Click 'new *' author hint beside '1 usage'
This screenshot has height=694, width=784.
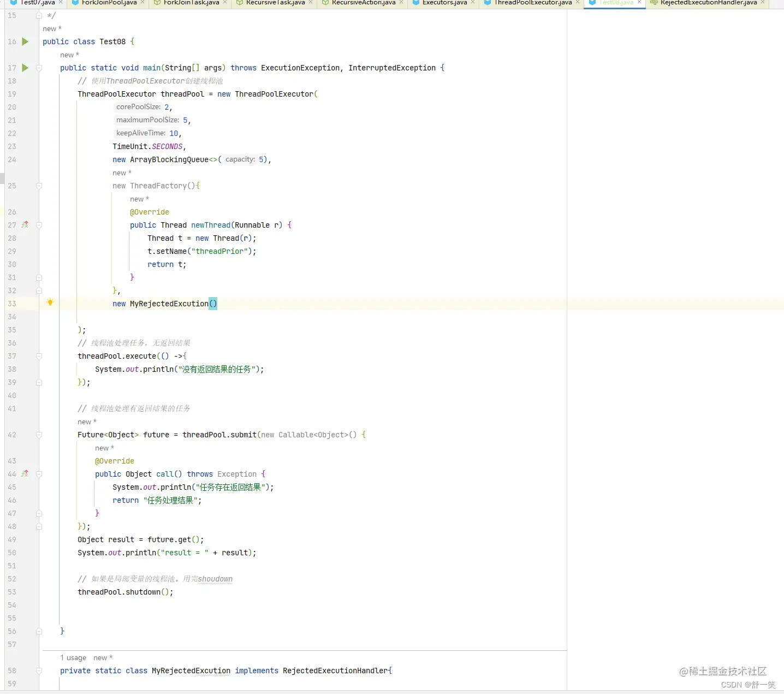point(103,657)
